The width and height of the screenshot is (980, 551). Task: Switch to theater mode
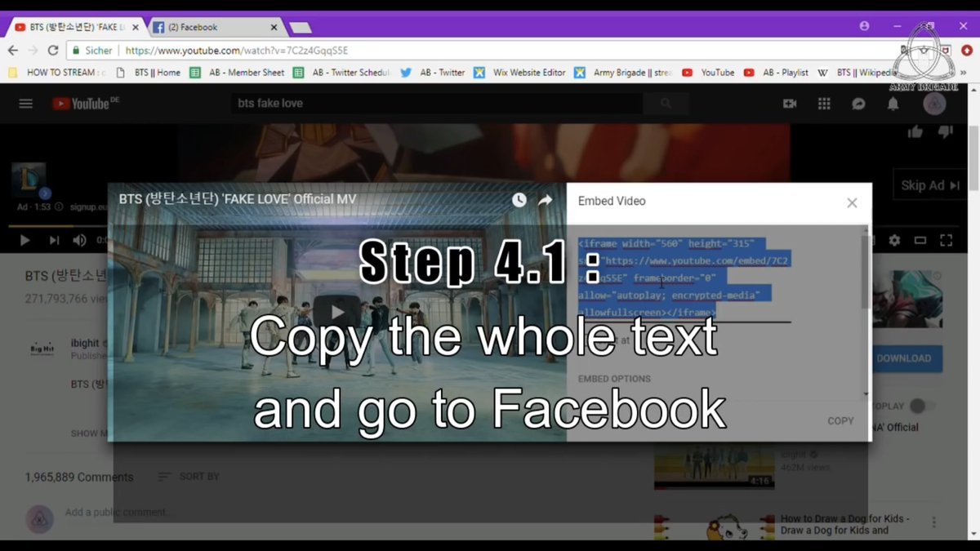tap(920, 240)
